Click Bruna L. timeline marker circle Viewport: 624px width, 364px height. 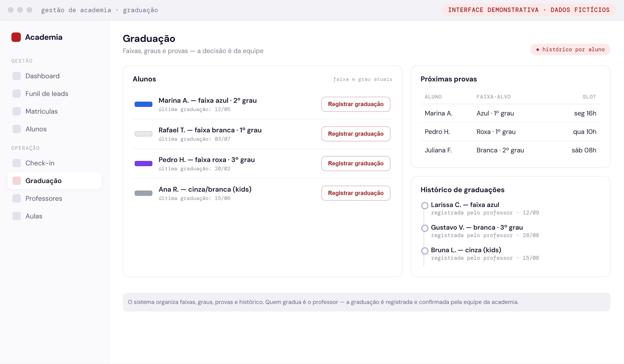425,251
